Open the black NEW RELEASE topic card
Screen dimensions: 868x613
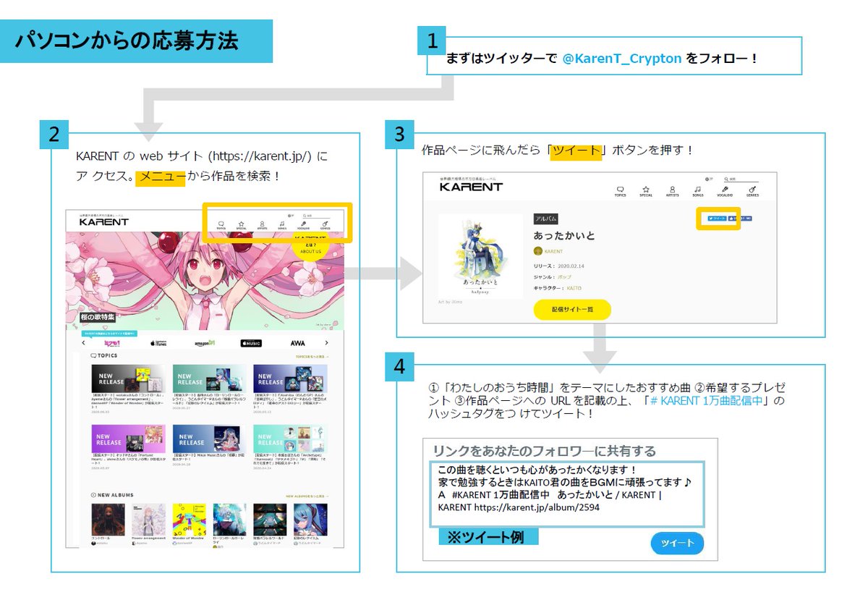128,379
